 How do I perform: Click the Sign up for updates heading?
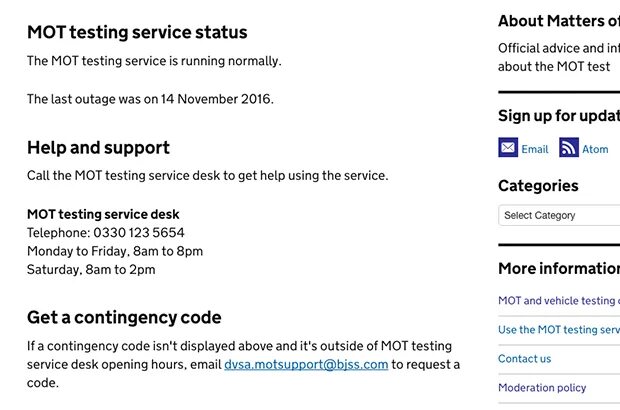(x=558, y=115)
